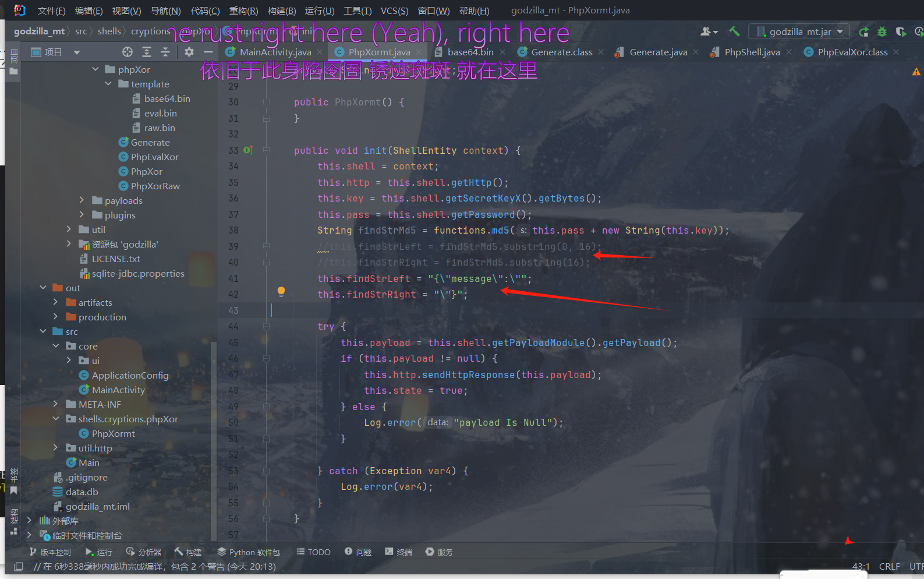Switch to the MainActivity.java tab
Viewport: 924px width, 579px height.
275,52
